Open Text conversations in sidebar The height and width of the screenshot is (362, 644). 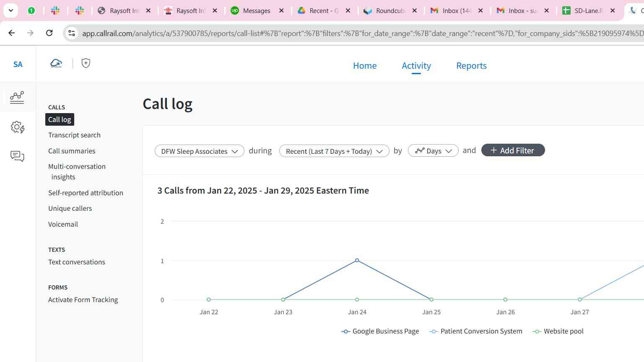[x=77, y=262]
